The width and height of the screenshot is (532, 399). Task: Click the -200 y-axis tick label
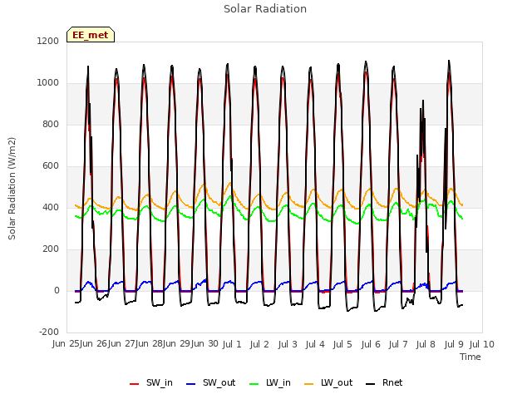click(49, 332)
